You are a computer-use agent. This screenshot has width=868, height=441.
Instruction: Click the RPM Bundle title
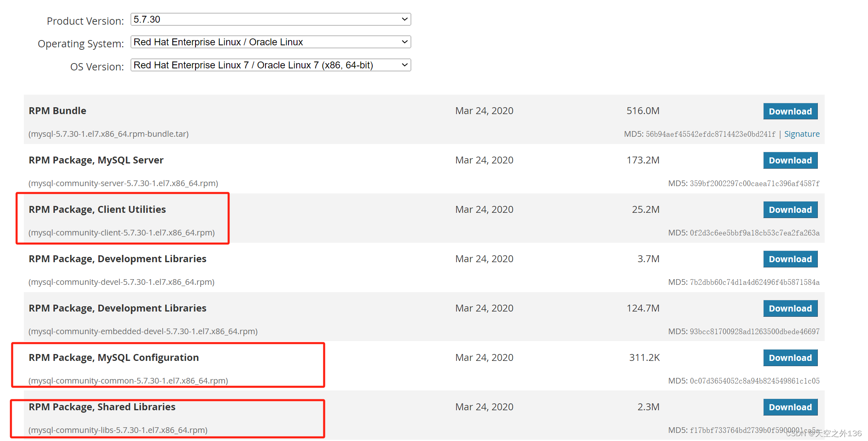point(57,111)
